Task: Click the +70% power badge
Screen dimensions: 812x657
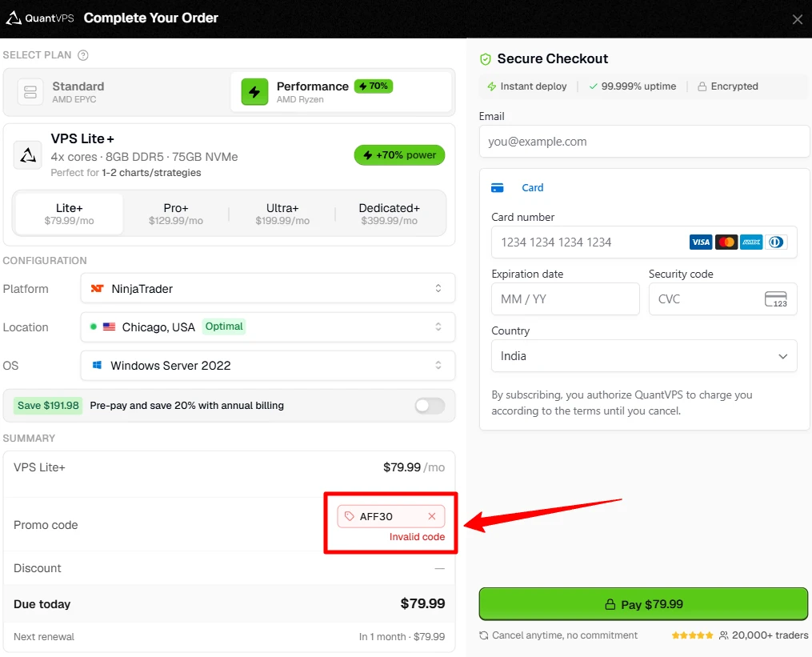Action: click(x=399, y=155)
